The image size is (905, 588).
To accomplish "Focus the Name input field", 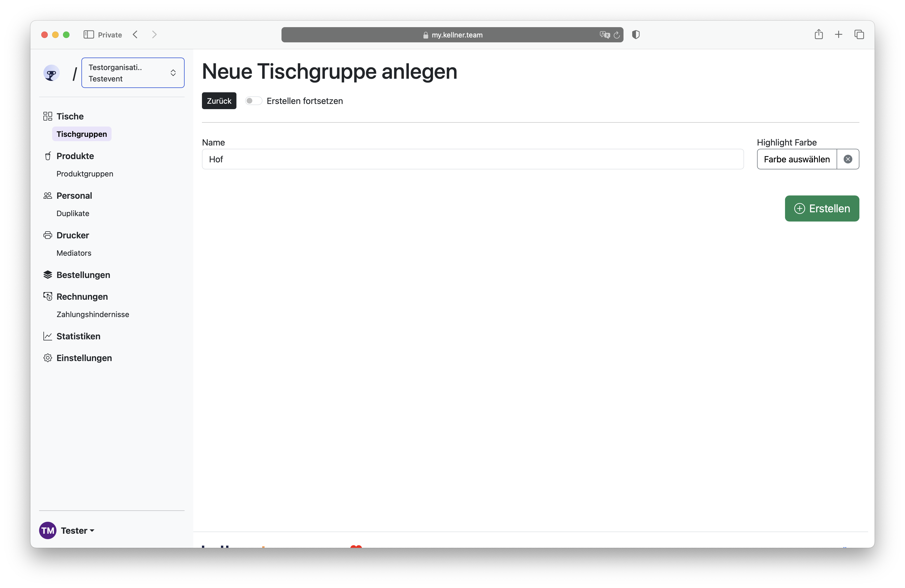I will (x=473, y=159).
